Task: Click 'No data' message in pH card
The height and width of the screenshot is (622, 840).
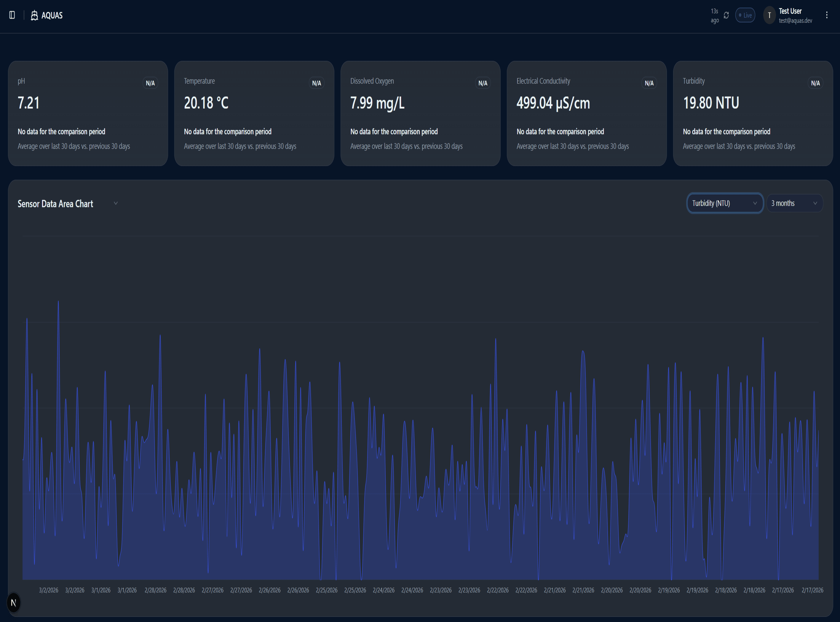Action: tap(61, 132)
